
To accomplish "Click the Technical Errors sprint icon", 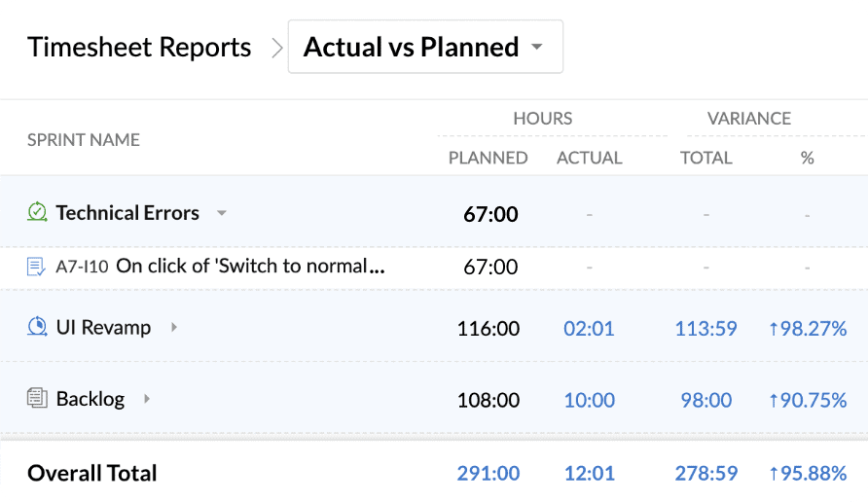I will click(37, 212).
